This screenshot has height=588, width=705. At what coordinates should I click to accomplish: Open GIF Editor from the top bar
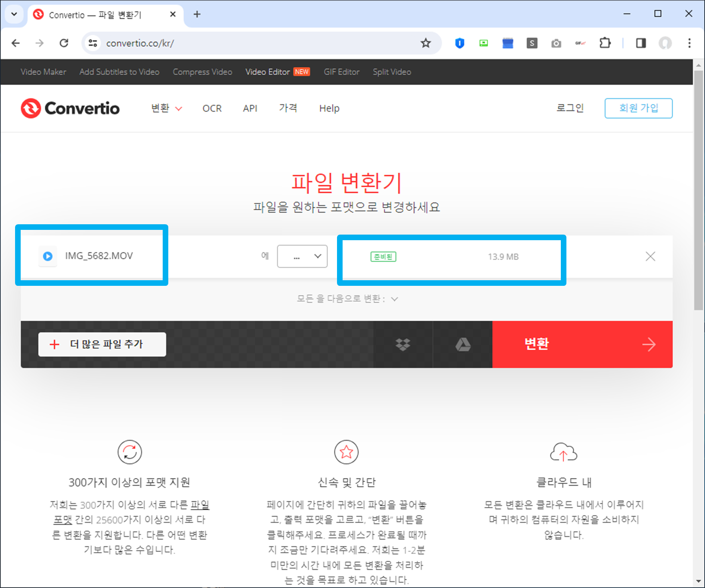coord(341,72)
